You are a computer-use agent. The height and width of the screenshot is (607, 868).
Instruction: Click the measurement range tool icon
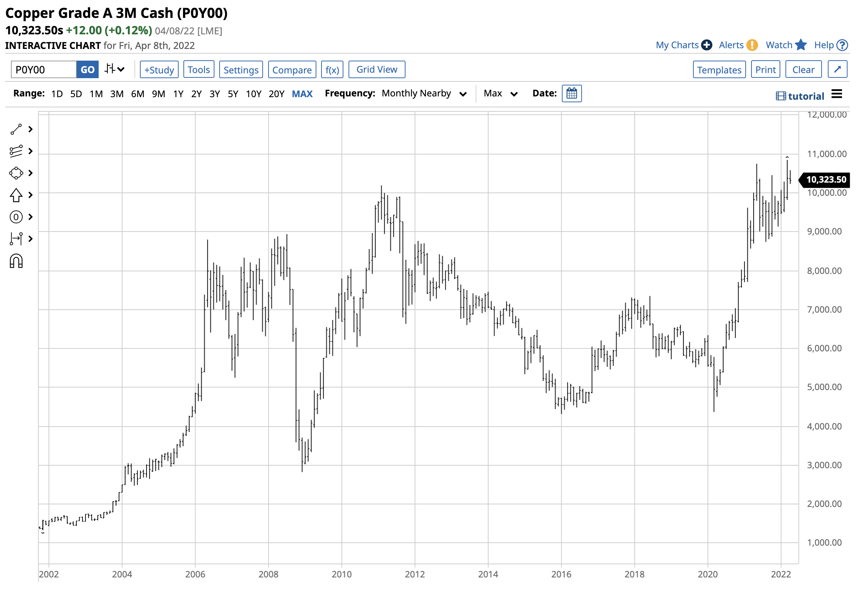[16, 239]
